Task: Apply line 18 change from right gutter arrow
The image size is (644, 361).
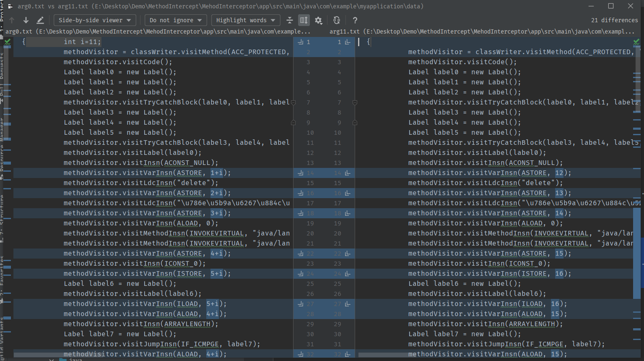Action: 348,213
